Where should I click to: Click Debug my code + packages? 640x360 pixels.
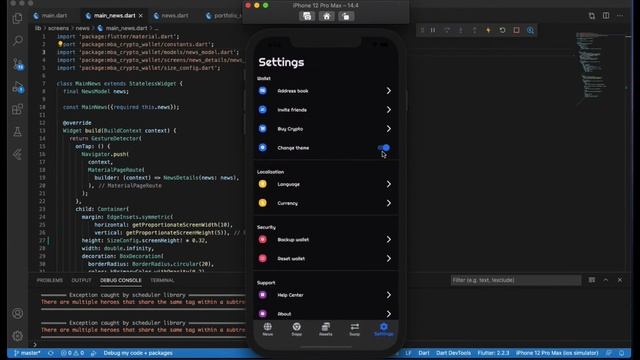tap(138, 353)
